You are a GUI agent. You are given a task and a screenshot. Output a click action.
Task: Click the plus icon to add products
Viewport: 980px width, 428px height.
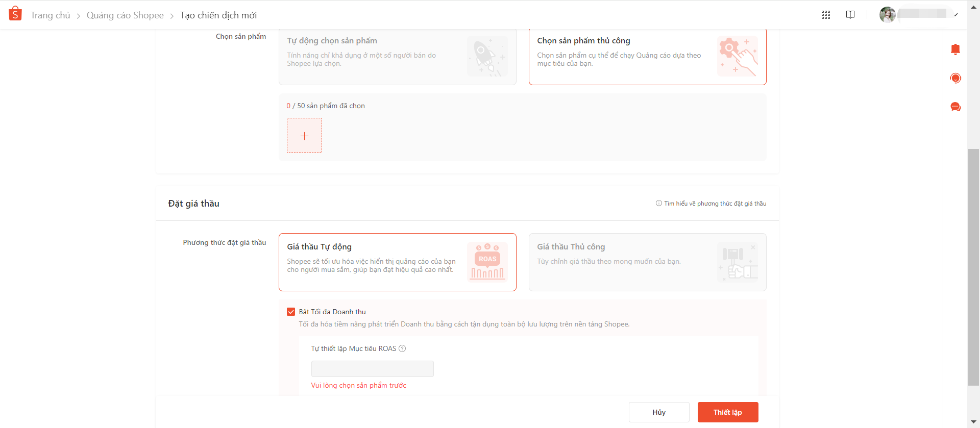pyautogui.click(x=304, y=136)
